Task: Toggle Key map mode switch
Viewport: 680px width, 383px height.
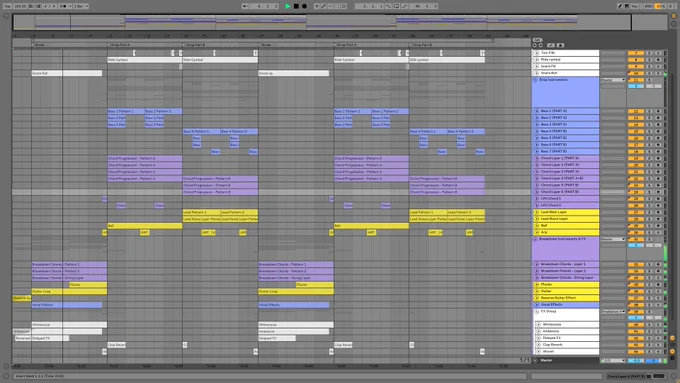Action: click(635, 6)
